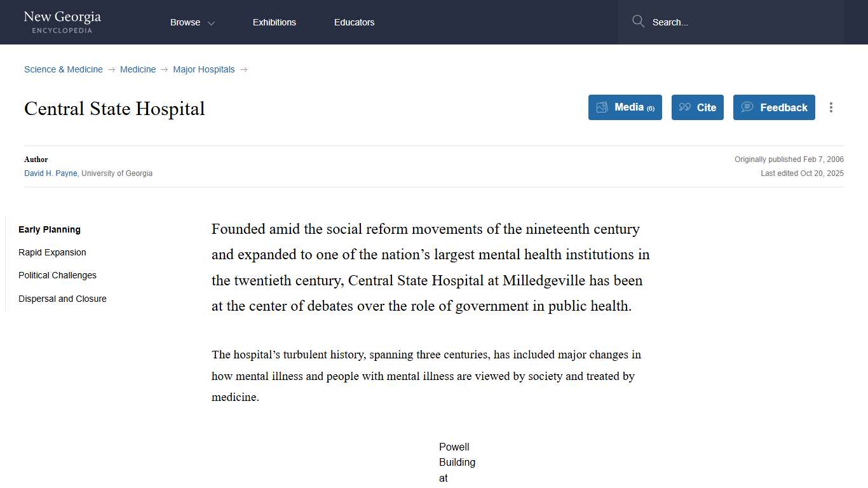Open the Educators menu item
The image size is (868, 488).
click(354, 22)
